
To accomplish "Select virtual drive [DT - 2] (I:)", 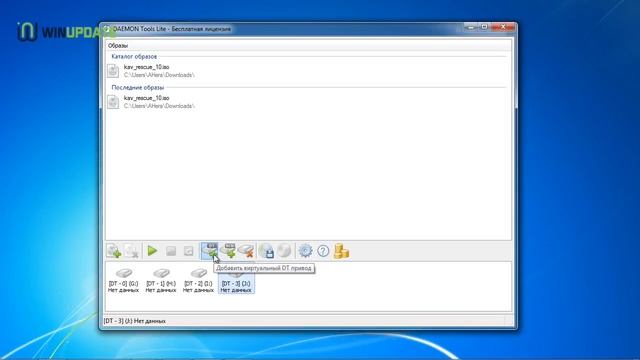I will tap(198, 280).
